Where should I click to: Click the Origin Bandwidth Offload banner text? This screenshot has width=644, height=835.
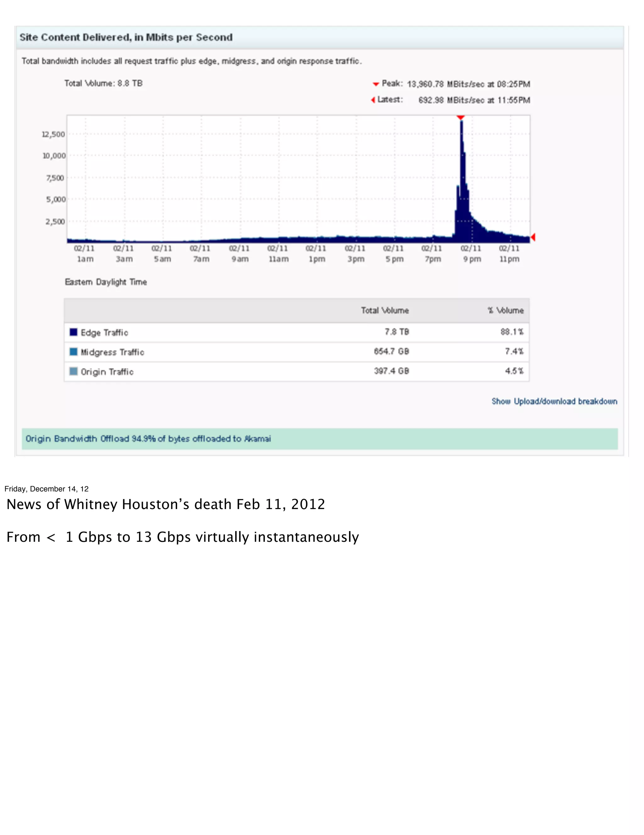click(148, 439)
